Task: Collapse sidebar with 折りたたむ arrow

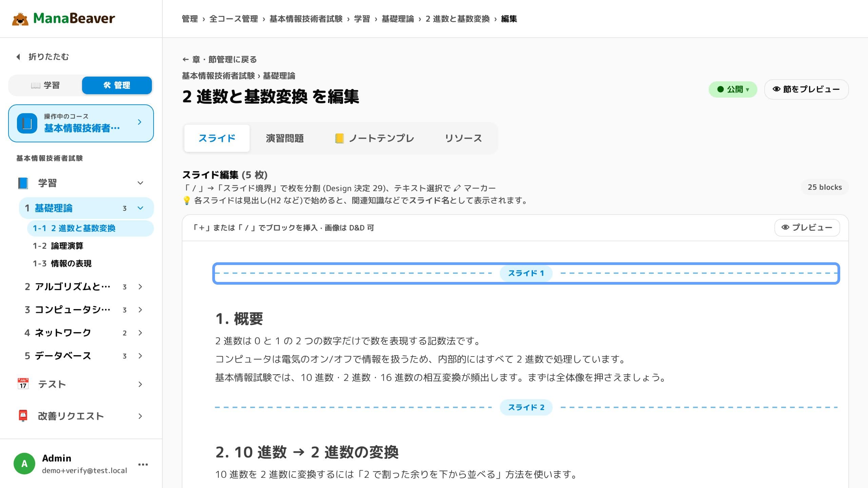Action: click(x=43, y=57)
